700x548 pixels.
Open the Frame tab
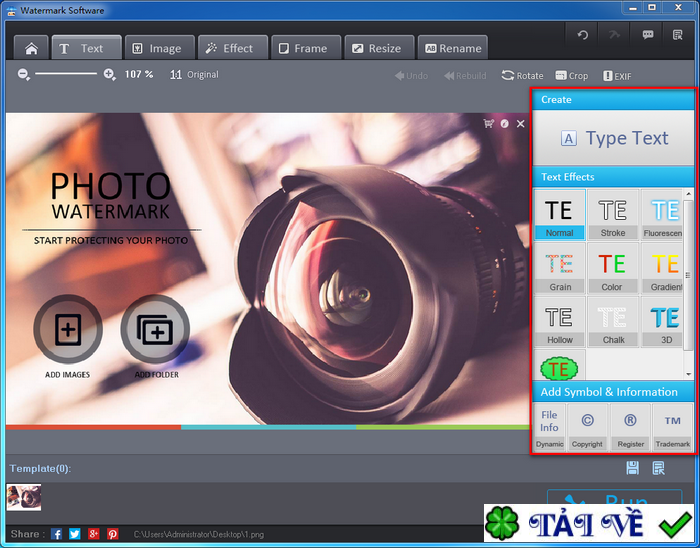[x=303, y=48]
